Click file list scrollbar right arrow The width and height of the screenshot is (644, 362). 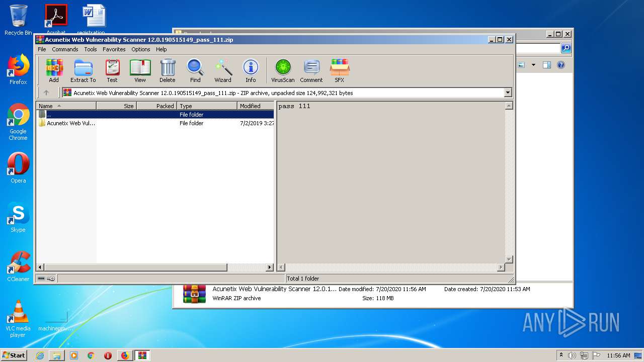(x=270, y=267)
